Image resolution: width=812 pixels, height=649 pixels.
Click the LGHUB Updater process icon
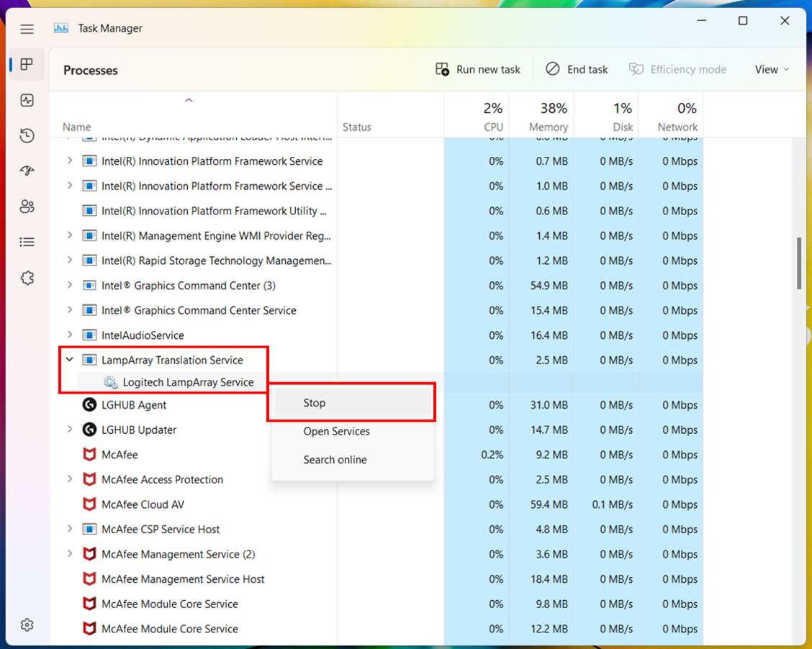click(89, 430)
